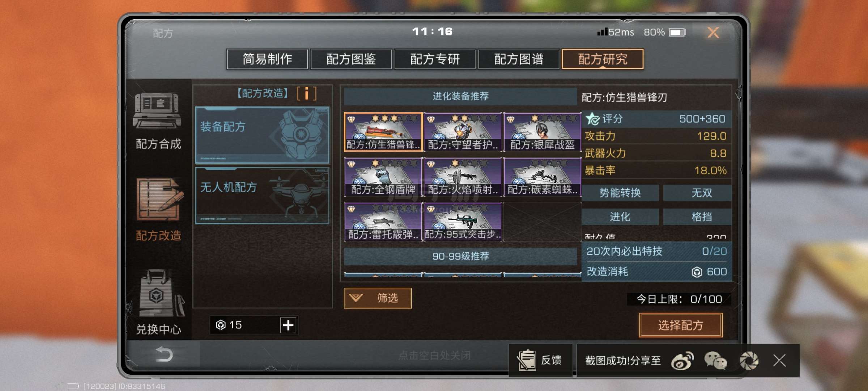868x391 pixels.
Task: Open the 反馈 feedback button
Action: pos(541,360)
